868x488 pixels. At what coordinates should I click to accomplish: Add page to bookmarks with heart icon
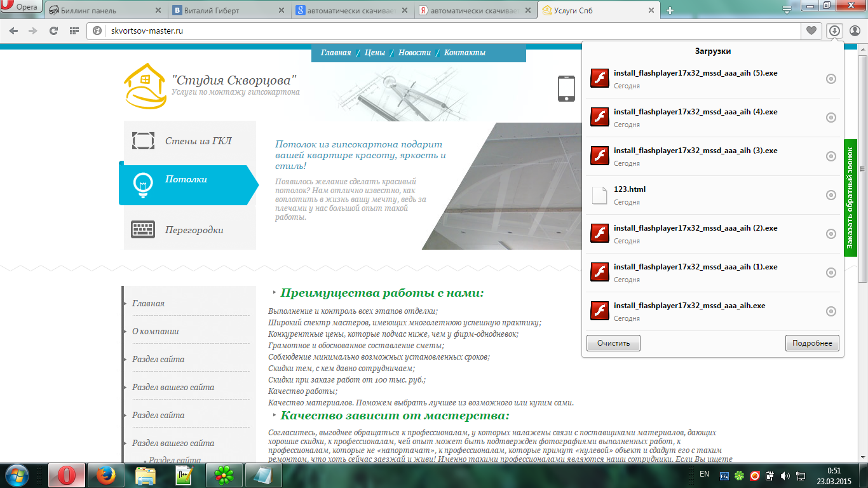point(811,30)
